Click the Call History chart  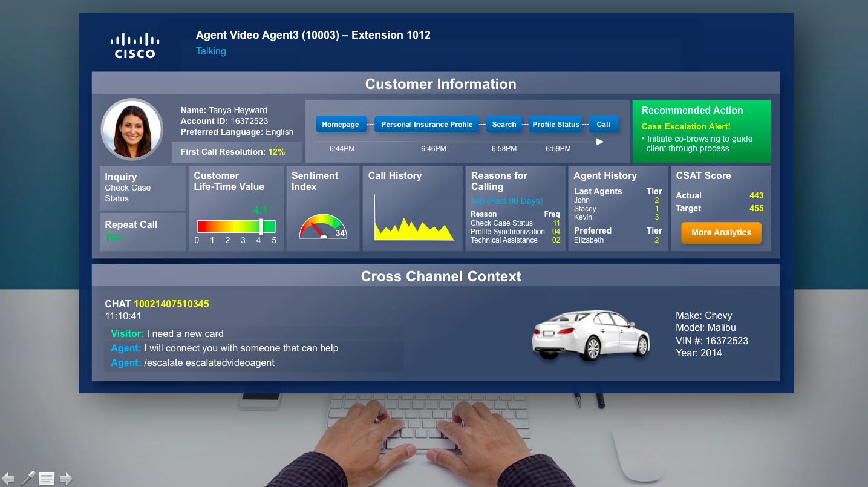pyautogui.click(x=414, y=218)
